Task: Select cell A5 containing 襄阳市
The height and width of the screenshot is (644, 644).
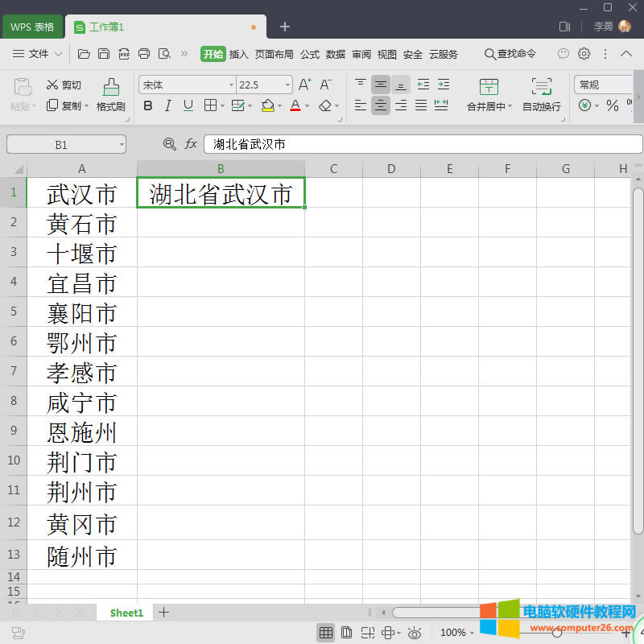Action: point(82,312)
